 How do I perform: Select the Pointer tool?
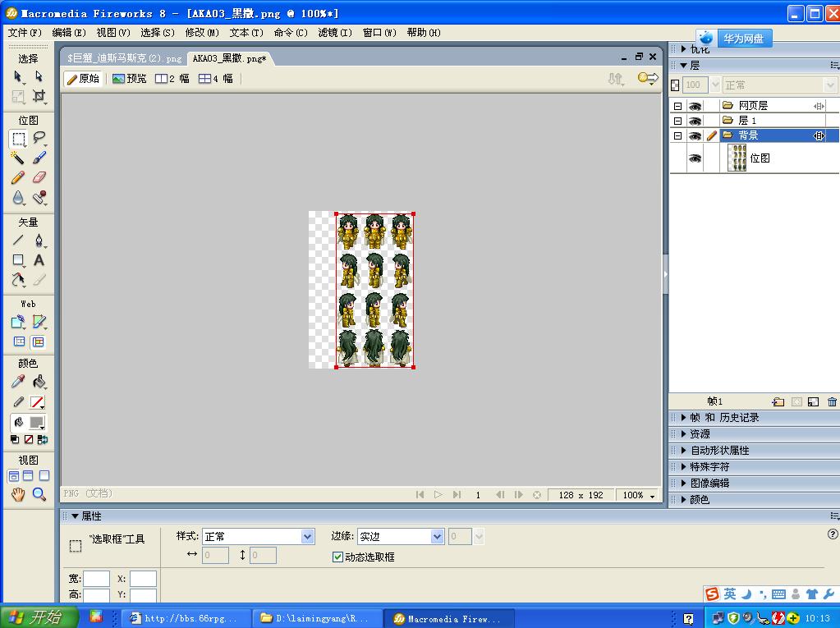(18, 76)
